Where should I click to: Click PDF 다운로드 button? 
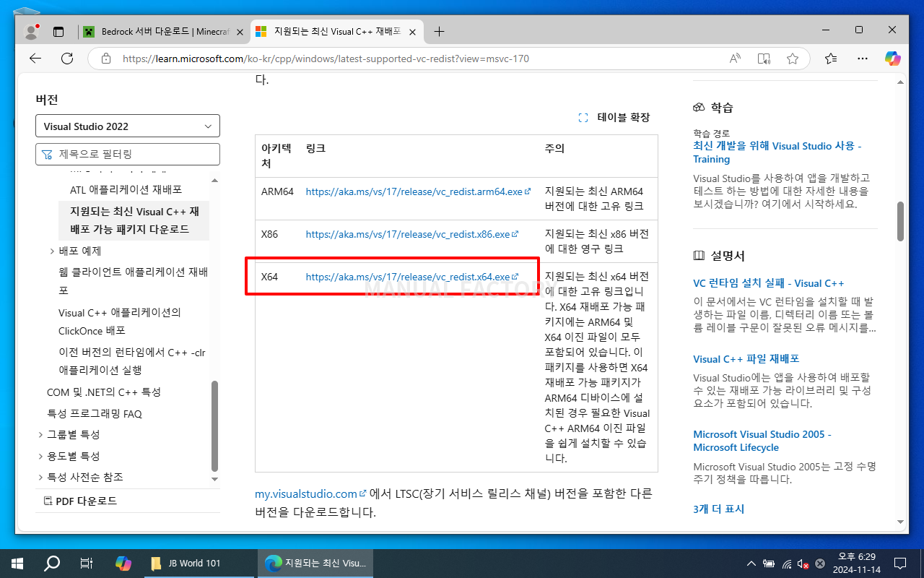pos(80,501)
